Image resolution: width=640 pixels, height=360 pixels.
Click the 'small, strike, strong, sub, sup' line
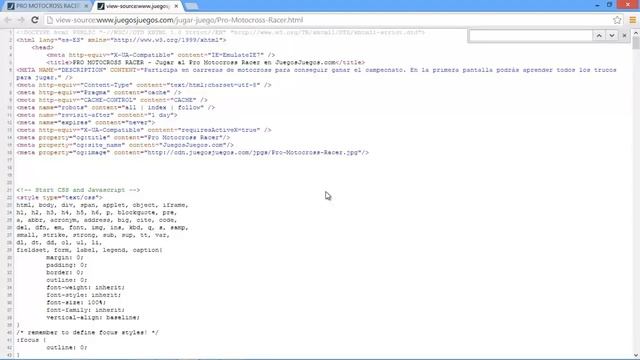93,235
